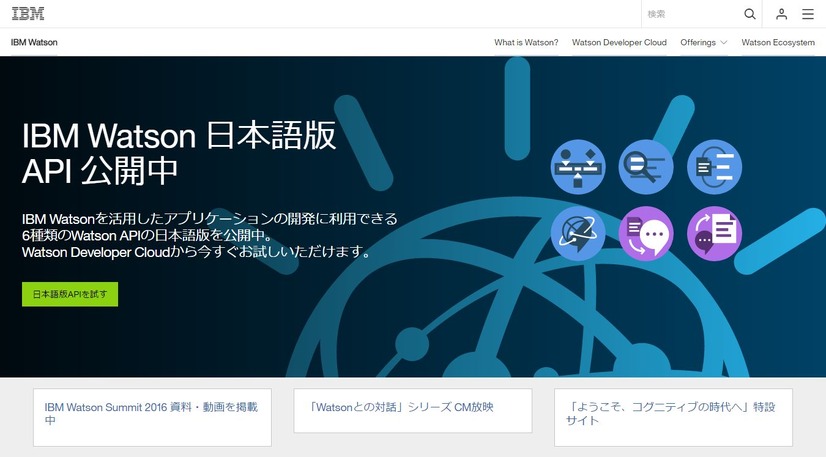Click the document list blue circle icon
The width and height of the screenshot is (826, 457).
coord(714,167)
